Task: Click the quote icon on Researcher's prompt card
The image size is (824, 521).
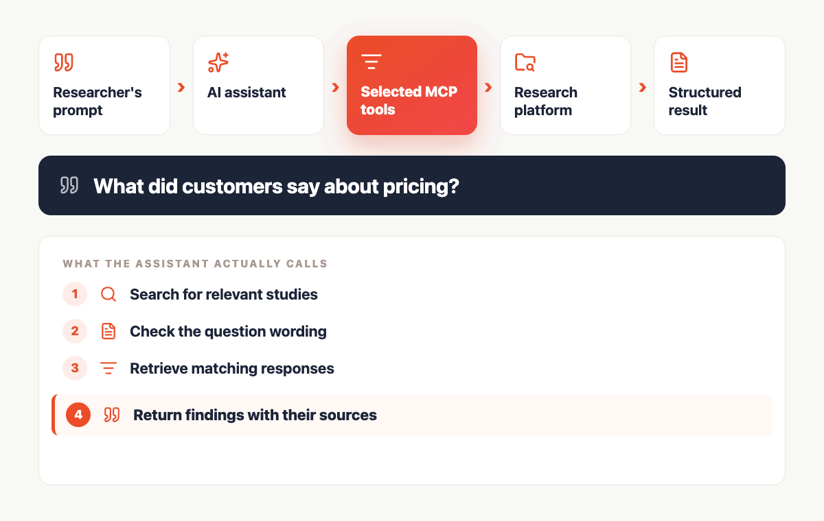Action: click(x=64, y=62)
